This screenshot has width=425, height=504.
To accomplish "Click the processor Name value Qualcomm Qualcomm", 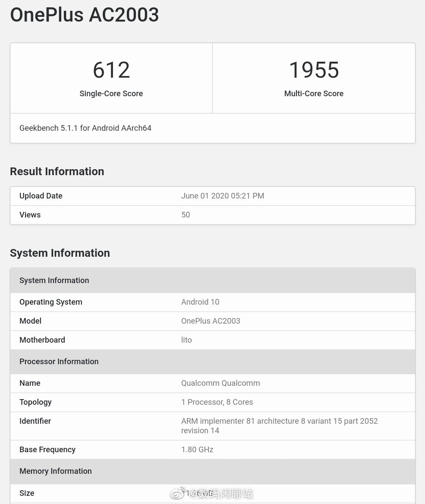I will coord(220,383).
